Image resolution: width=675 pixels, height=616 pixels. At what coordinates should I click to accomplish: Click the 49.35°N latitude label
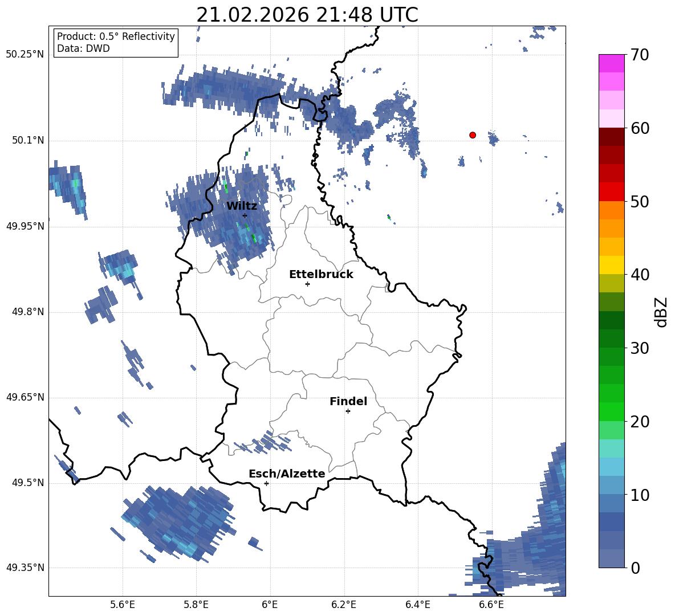[25, 568]
